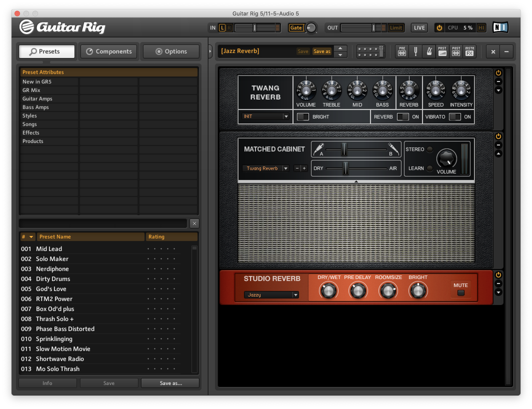532x409 pixels.
Task: Select Effects attribute
Action: [49, 133]
